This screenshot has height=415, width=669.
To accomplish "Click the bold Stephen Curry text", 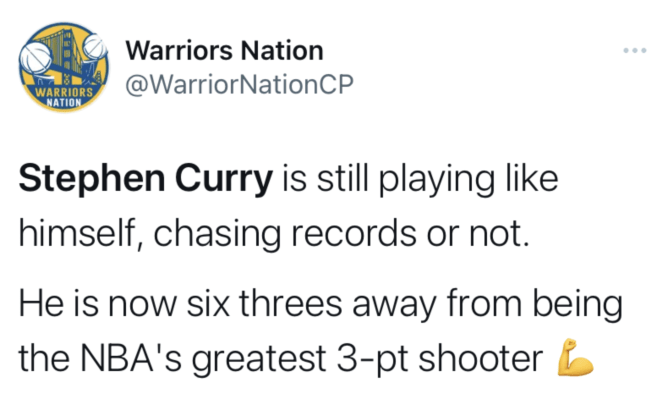I will pyautogui.click(x=145, y=178).
